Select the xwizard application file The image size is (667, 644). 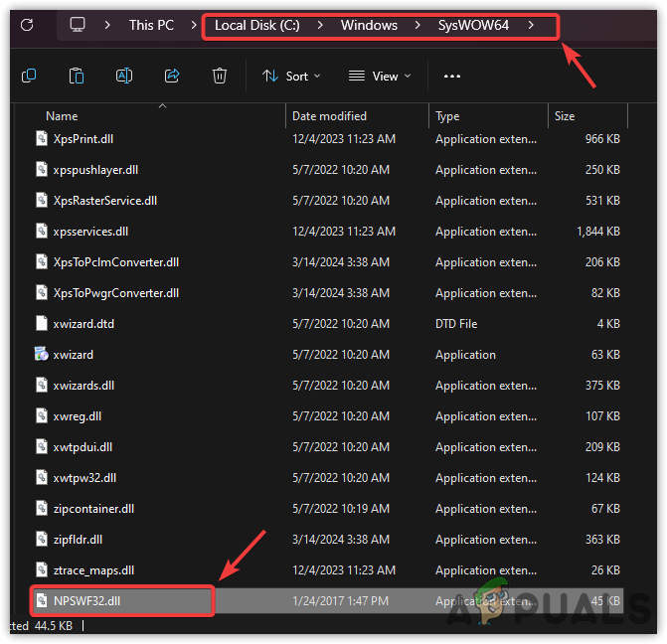(74, 354)
